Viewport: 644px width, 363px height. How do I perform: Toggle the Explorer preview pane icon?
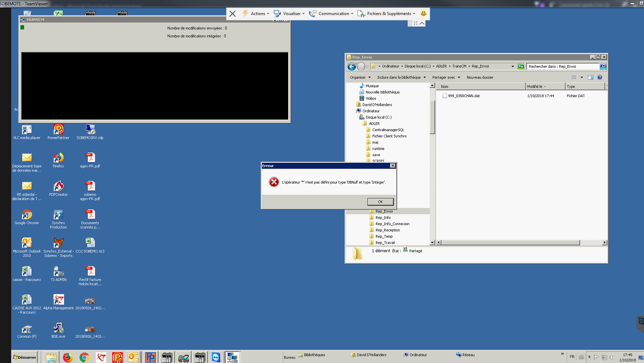(590, 77)
